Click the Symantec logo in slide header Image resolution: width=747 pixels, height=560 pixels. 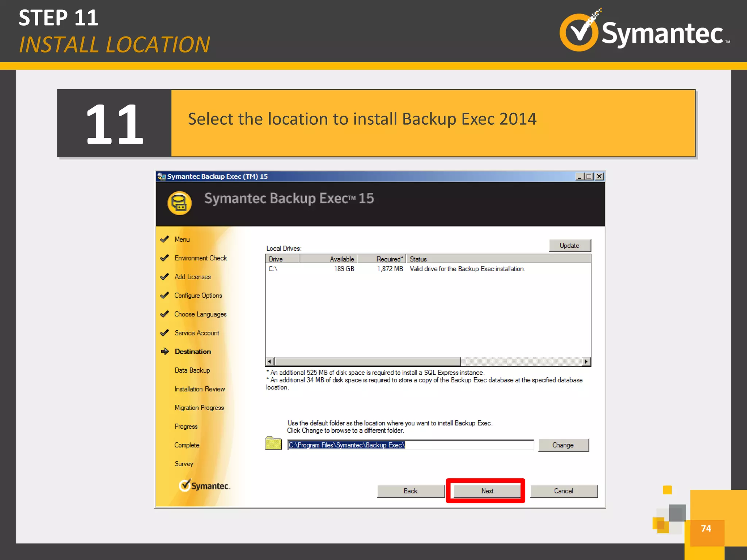click(645, 30)
